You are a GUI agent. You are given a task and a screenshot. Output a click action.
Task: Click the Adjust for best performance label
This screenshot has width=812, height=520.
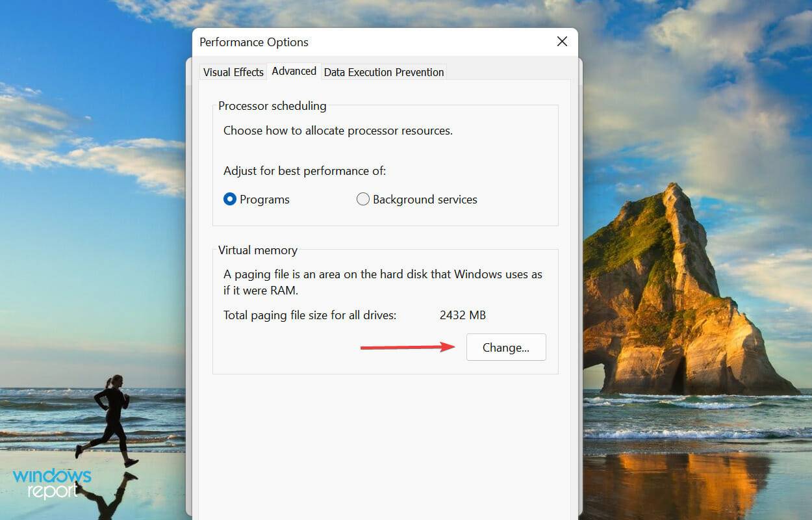(x=303, y=170)
